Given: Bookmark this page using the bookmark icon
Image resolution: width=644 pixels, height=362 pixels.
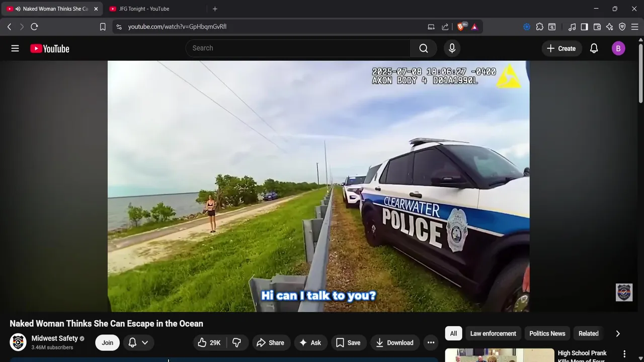Looking at the screenshot, I should point(103,27).
